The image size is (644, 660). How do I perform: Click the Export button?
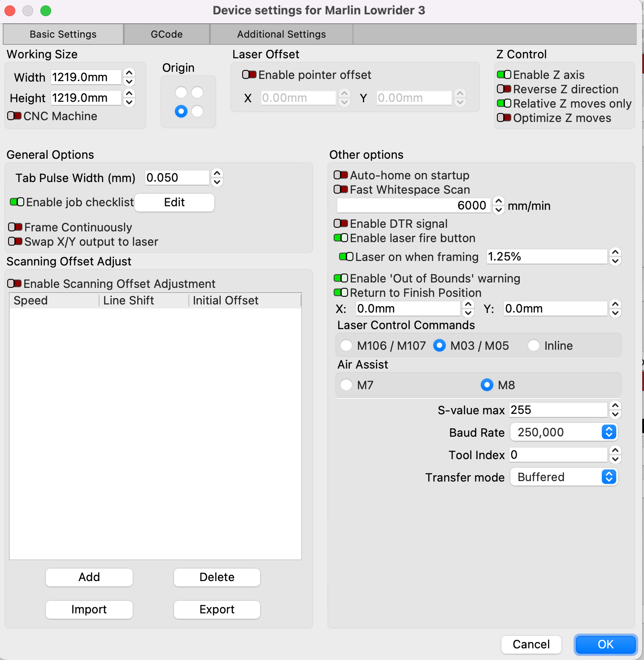pyautogui.click(x=217, y=610)
